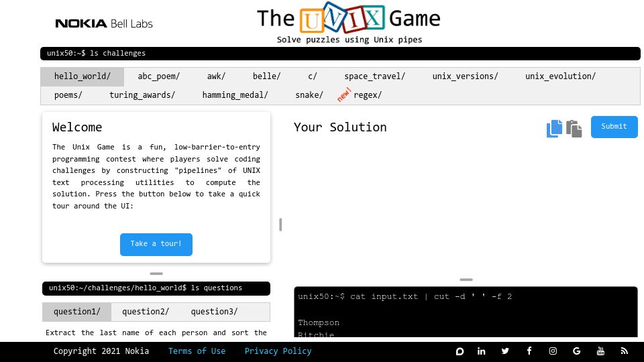This screenshot has height=362, width=644.
Task: Open the snake/ challenge
Action: coord(309,95)
